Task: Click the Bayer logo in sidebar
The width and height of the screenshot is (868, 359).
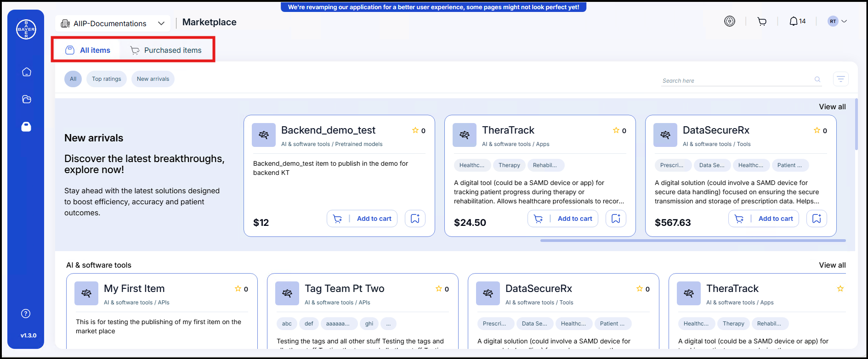Action: [x=26, y=29]
